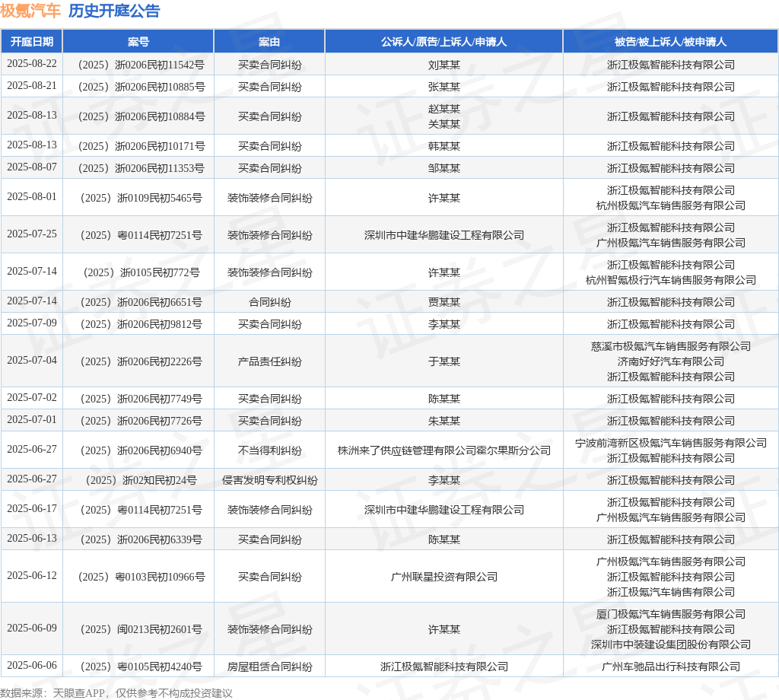Click defendant 浙江极氪汽车销售有限公司
Viewport: 779px width, 700px height.
671,592
